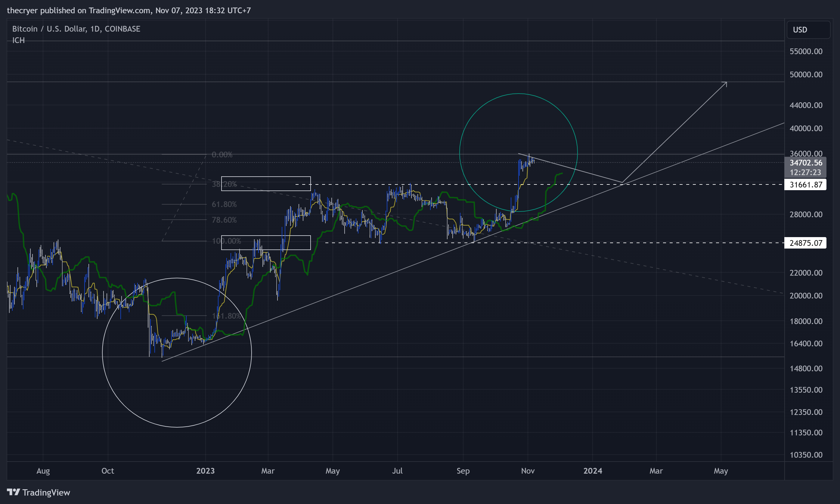Click the ICH indicator label
The height and width of the screenshot is (504, 840).
click(18, 40)
